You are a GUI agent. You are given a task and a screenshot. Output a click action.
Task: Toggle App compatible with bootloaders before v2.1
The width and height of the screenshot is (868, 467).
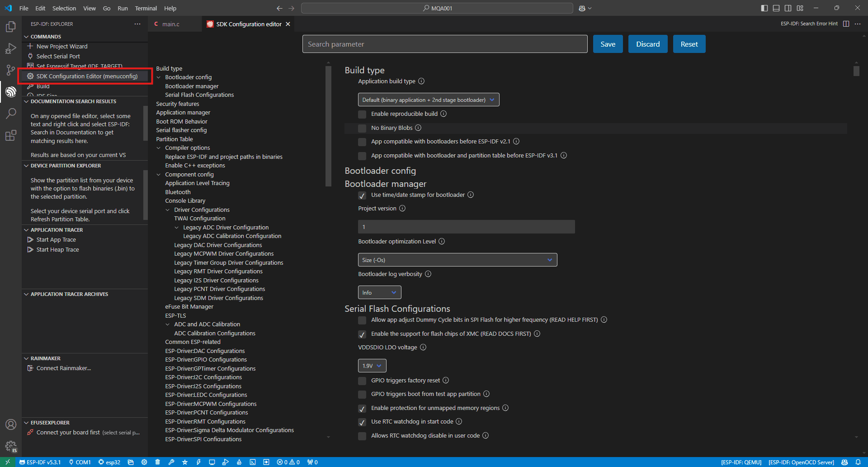pos(362,142)
